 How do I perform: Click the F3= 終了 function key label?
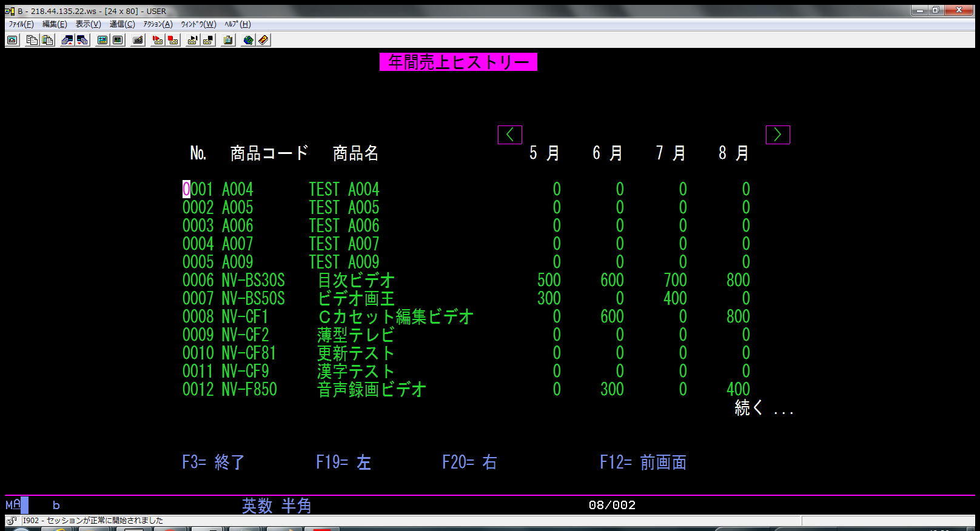(213, 463)
